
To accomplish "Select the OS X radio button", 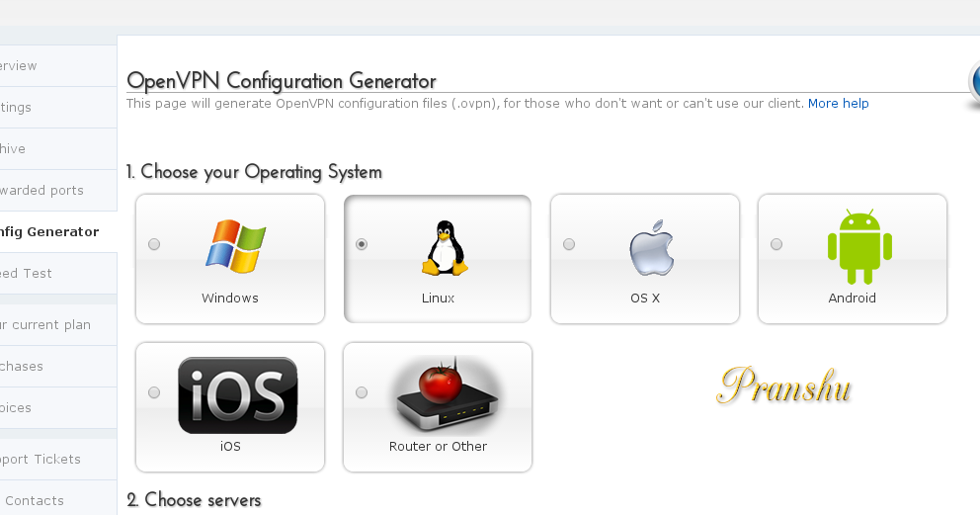I will pyautogui.click(x=569, y=244).
